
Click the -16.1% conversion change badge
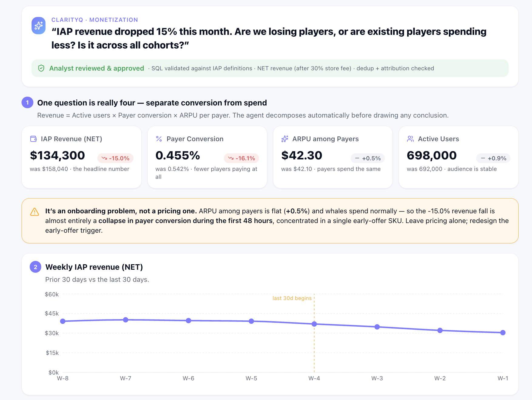coord(241,158)
